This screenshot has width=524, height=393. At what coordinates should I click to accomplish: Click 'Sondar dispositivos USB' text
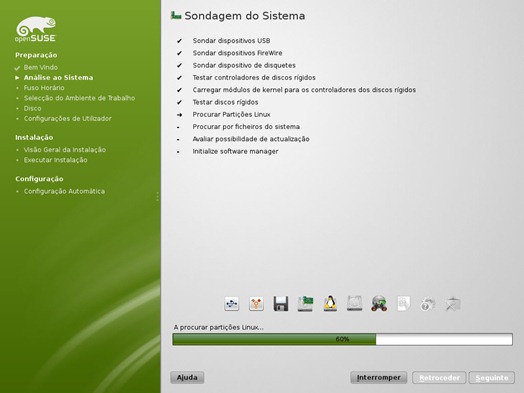pyautogui.click(x=231, y=41)
